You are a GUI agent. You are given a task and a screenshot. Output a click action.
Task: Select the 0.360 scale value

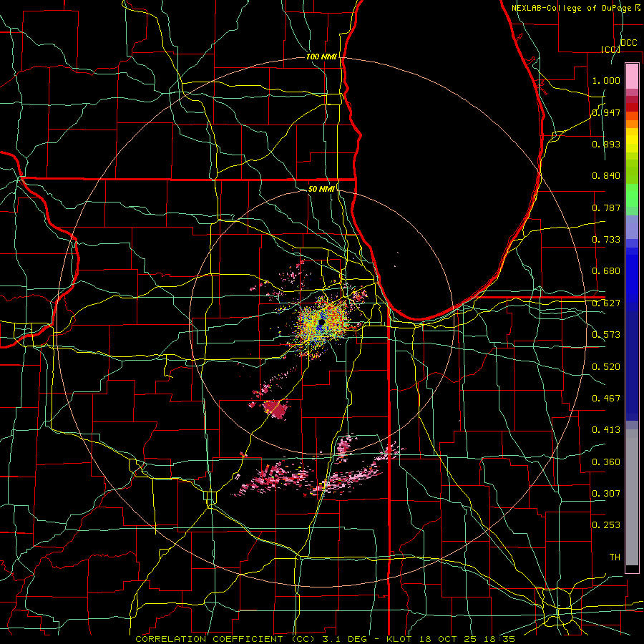pos(606,462)
